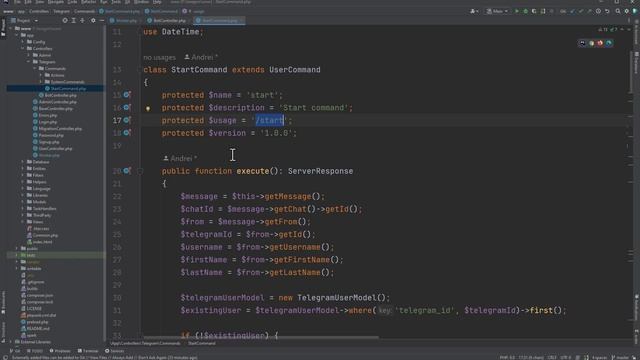The width and height of the screenshot is (640, 360).
Task: Expand the SystemCommands folder
Action: coord(41,82)
